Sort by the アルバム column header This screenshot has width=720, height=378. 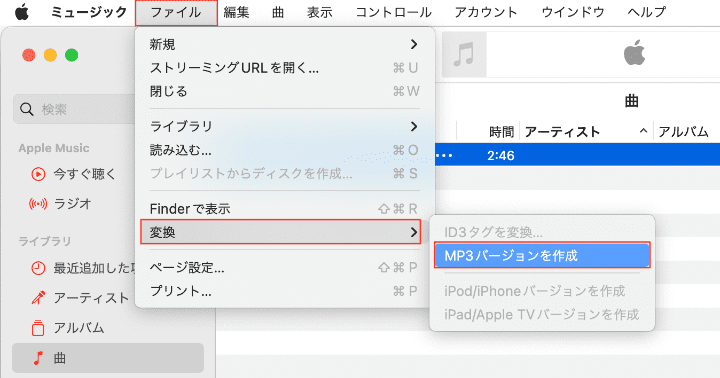(x=683, y=132)
